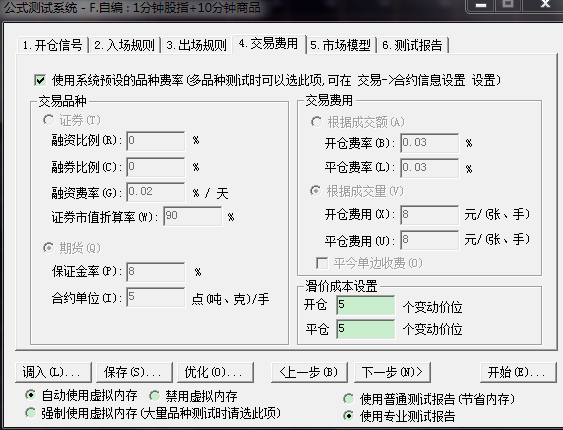Minimize the 公式测试系统 window
The width and height of the screenshot is (563, 430).
pyautogui.click(x=480, y=5)
